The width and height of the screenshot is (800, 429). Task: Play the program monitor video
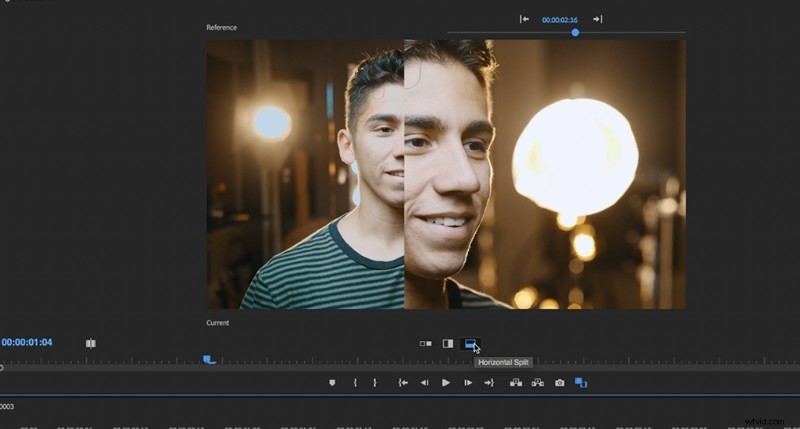tap(446, 383)
